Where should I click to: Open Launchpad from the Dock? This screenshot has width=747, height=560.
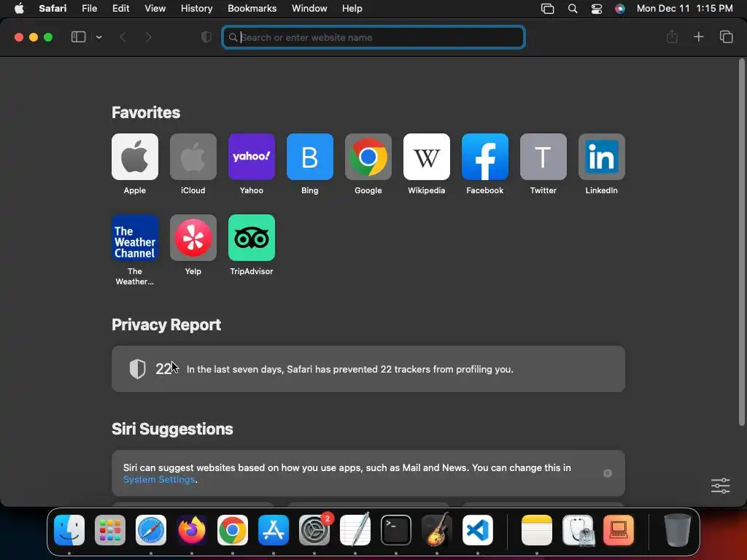point(110,530)
